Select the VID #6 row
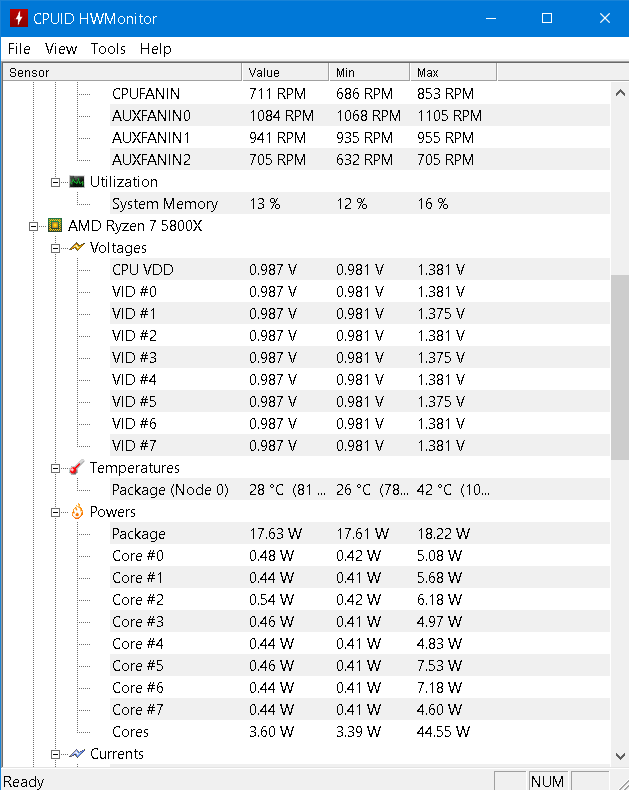 (360, 424)
